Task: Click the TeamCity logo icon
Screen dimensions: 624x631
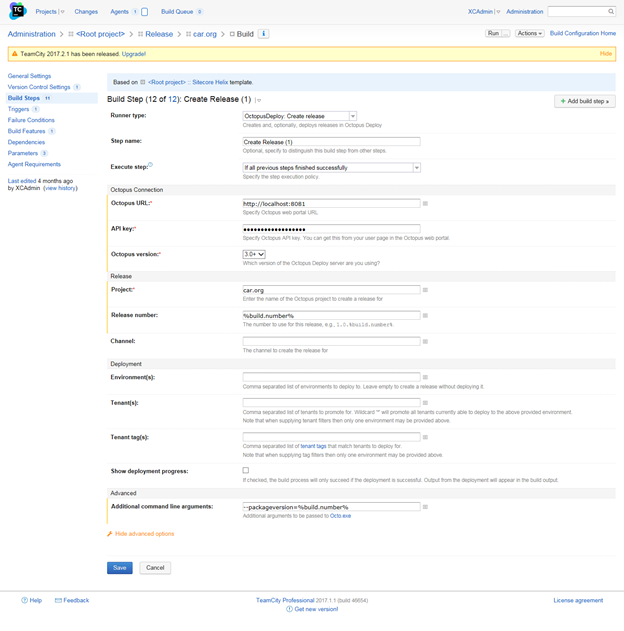Action: click(x=17, y=11)
